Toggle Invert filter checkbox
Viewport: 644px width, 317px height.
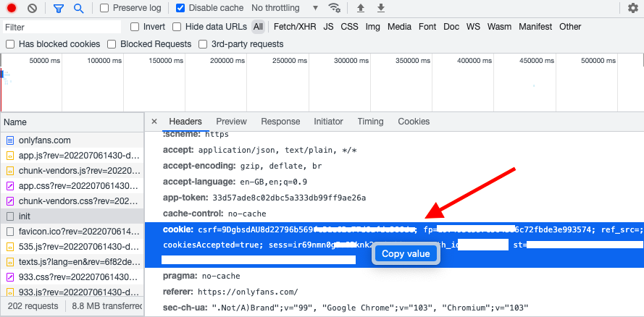(135, 27)
